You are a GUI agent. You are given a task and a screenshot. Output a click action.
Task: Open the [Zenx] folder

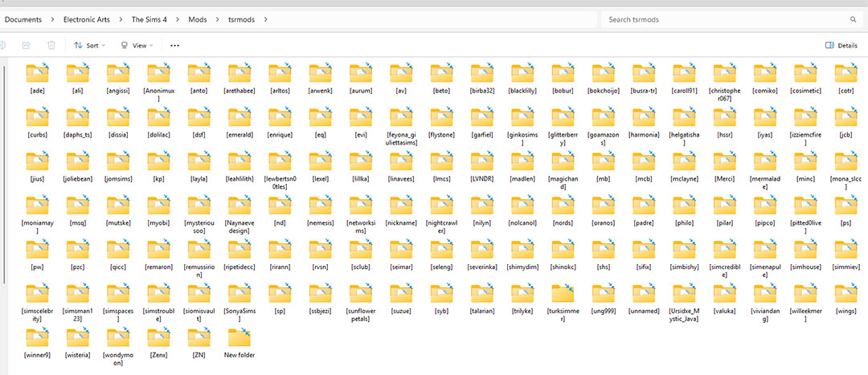point(158,338)
